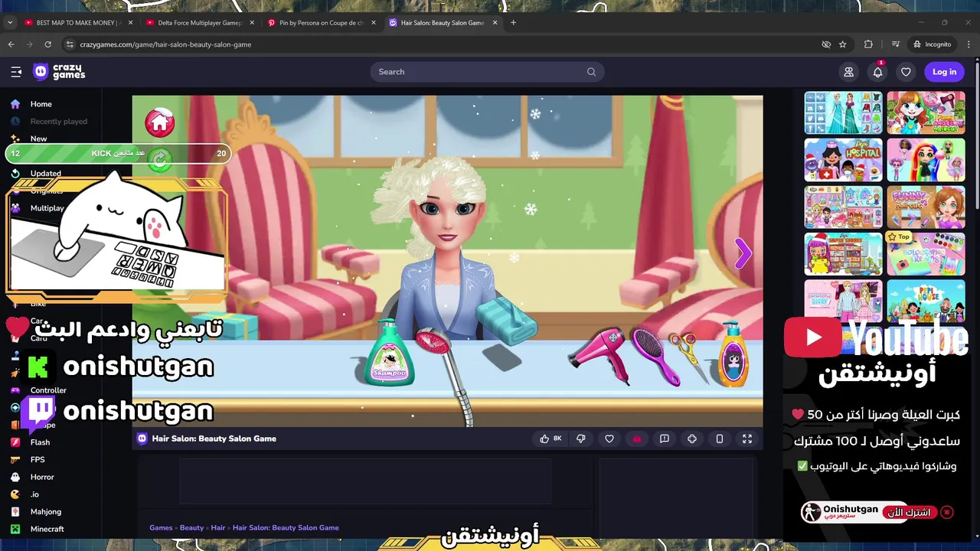Open the Elsa and Anna dress up thumbnail
The width and height of the screenshot is (980, 551).
tap(843, 113)
